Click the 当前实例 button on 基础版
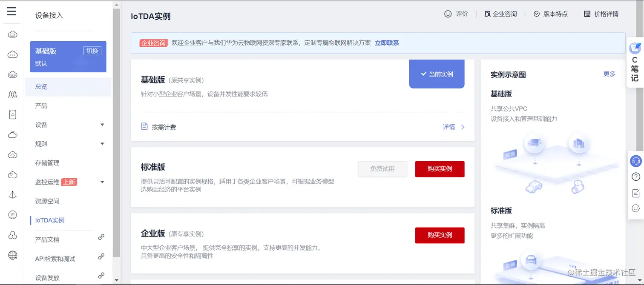Image resolution: width=644 pixels, height=285 pixels. (437, 74)
